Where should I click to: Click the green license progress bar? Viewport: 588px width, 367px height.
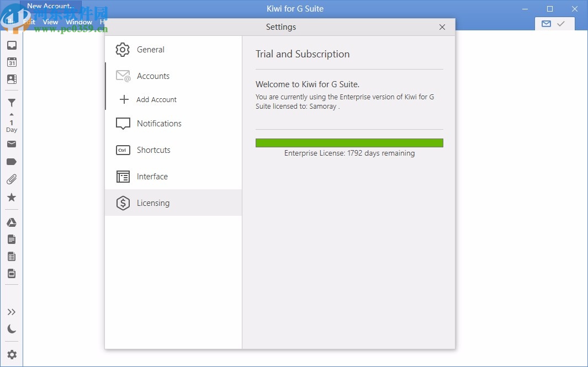point(349,142)
